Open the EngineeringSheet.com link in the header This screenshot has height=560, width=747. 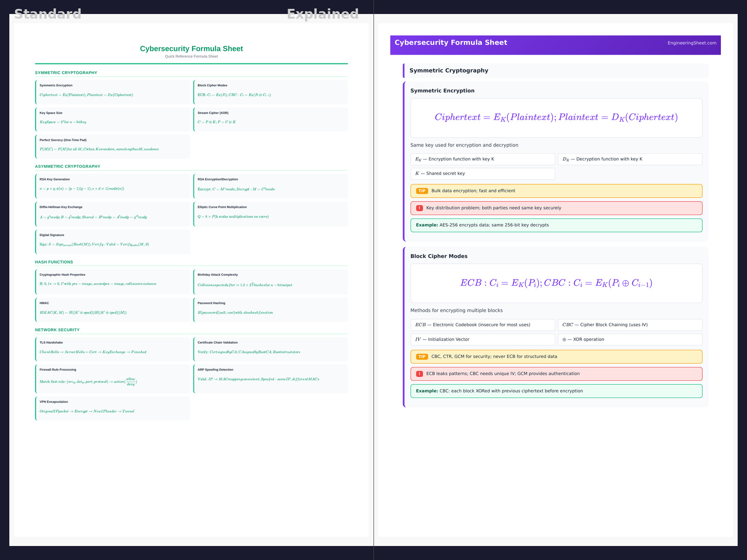[x=691, y=43]
